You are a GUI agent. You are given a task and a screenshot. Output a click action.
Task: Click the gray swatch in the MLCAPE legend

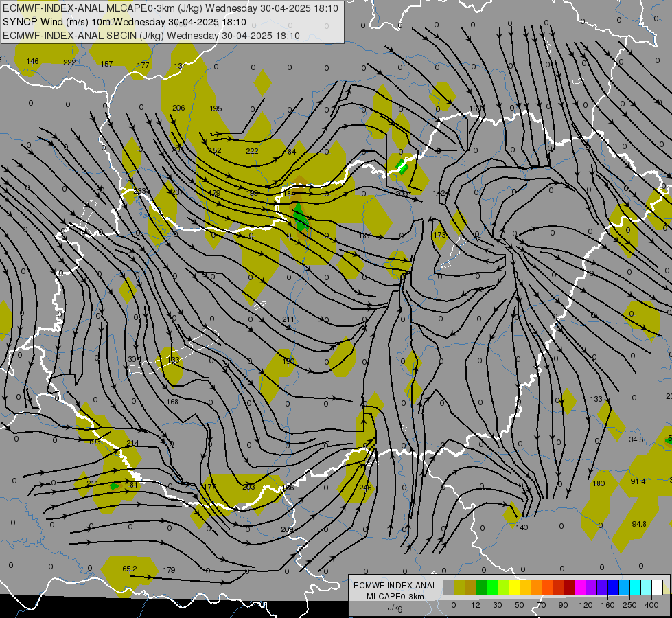click(449, 587)
